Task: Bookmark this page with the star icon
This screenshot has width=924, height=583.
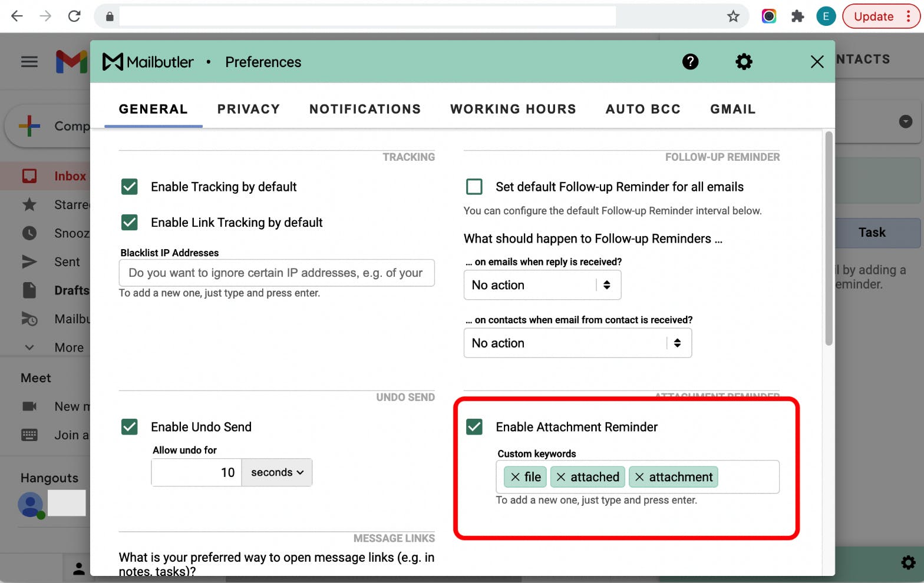Action: coord(733,16)
